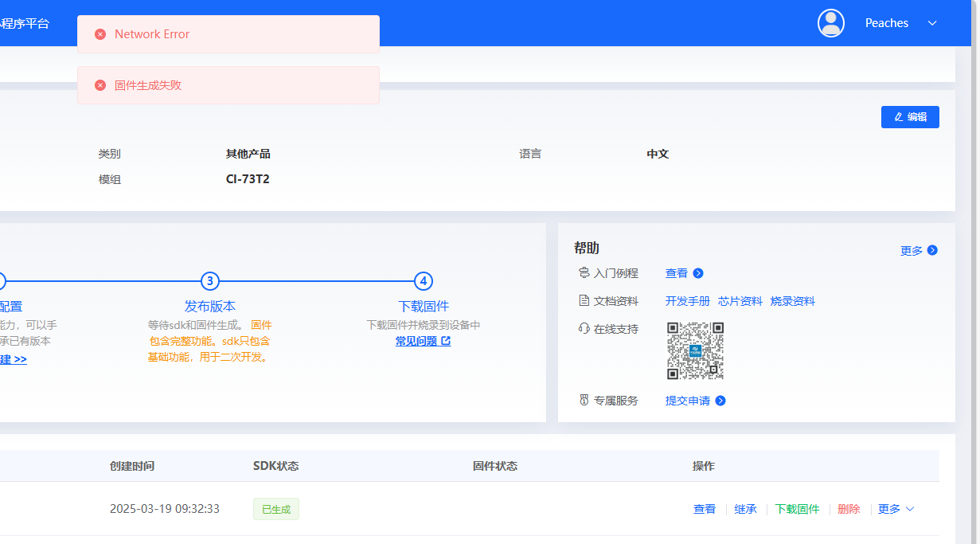Select the 入门例程 example icon
The image size is (980, 544).
[584, 272]
